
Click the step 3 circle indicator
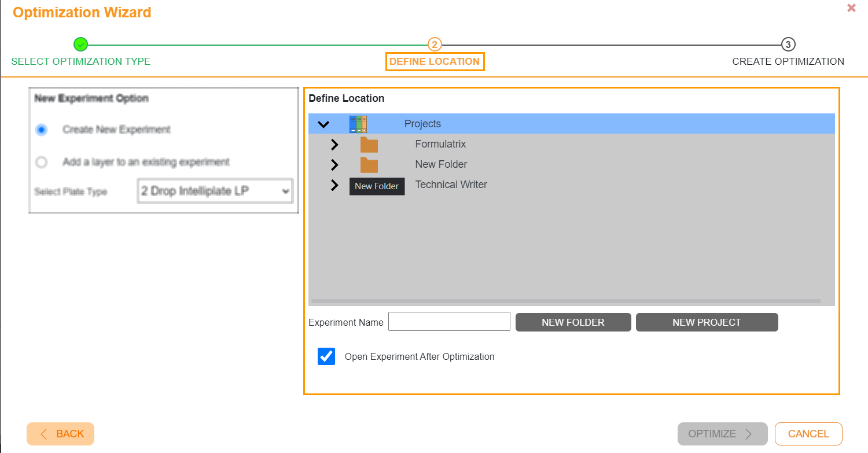point(788,43)
